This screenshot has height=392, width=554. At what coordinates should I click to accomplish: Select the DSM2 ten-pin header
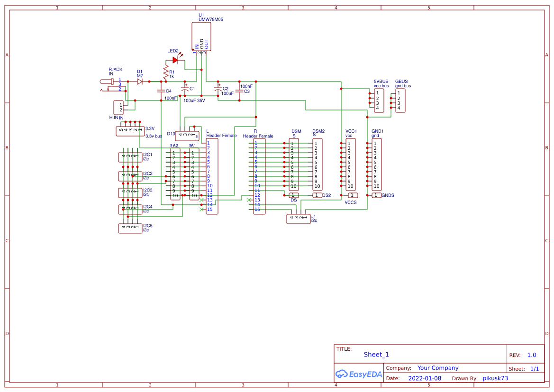pyautogui.click(x=318, y=165)
